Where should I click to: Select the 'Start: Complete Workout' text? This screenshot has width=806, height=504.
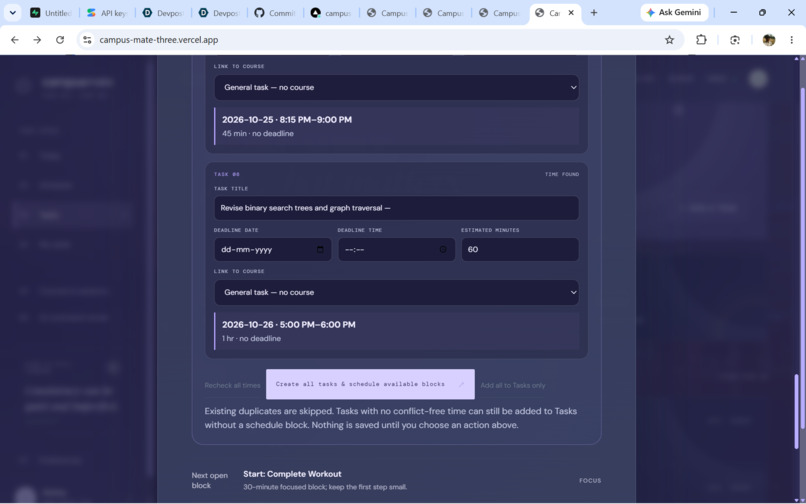point(292,474)
